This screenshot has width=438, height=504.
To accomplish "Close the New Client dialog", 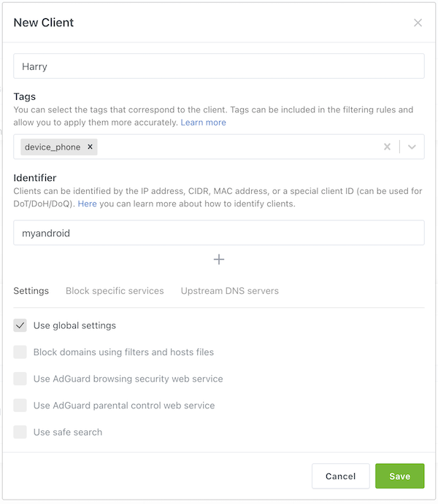I will pos(418,23).
